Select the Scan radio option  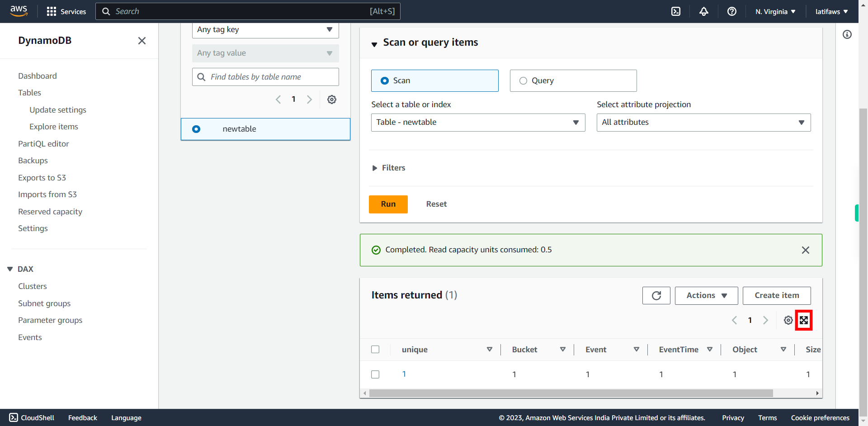pos(385,80)
